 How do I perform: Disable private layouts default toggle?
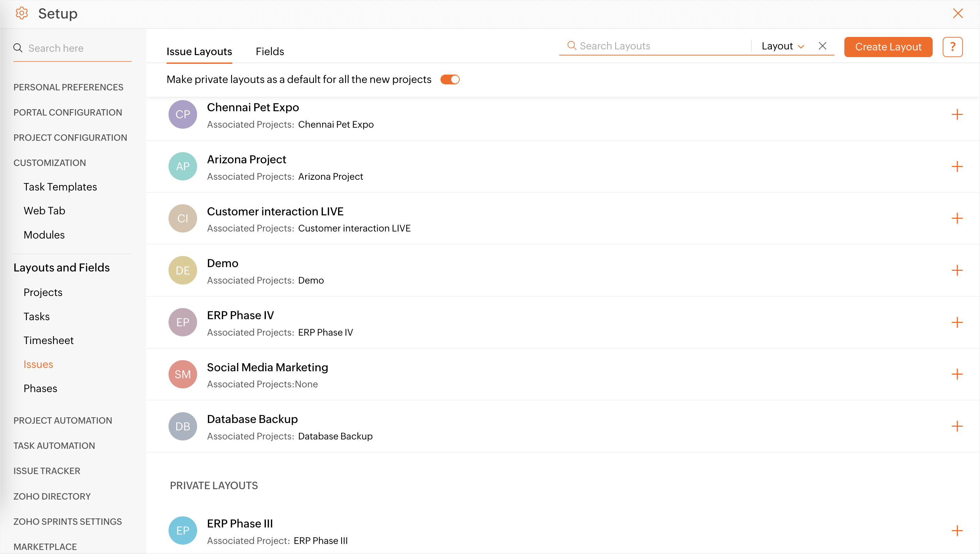450,80
